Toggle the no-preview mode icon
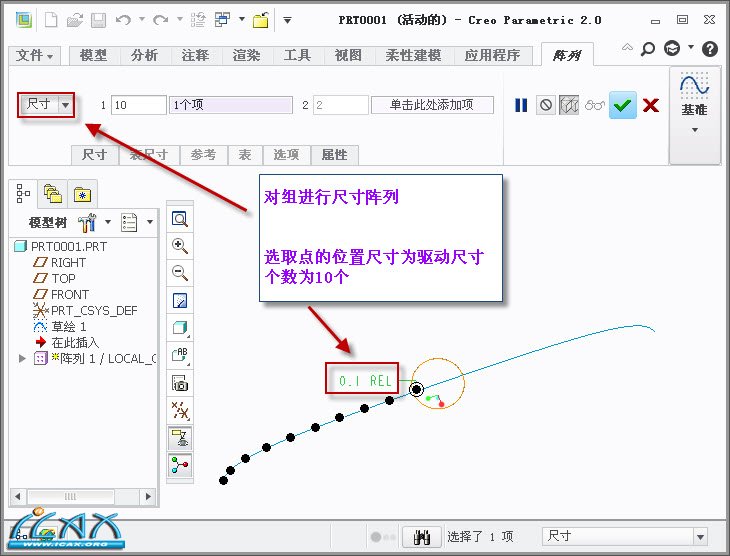730x556 pixels. 546,105
